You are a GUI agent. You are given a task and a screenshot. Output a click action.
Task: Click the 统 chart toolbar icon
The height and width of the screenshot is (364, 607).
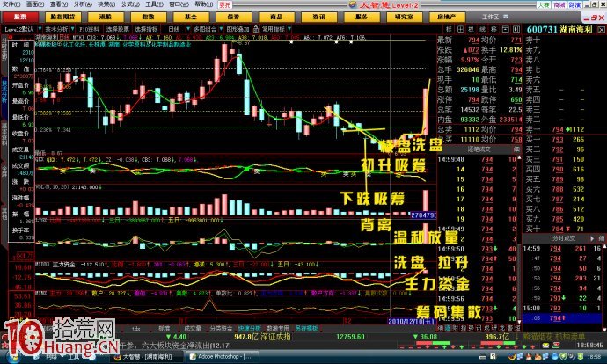(x=482, y=29)
